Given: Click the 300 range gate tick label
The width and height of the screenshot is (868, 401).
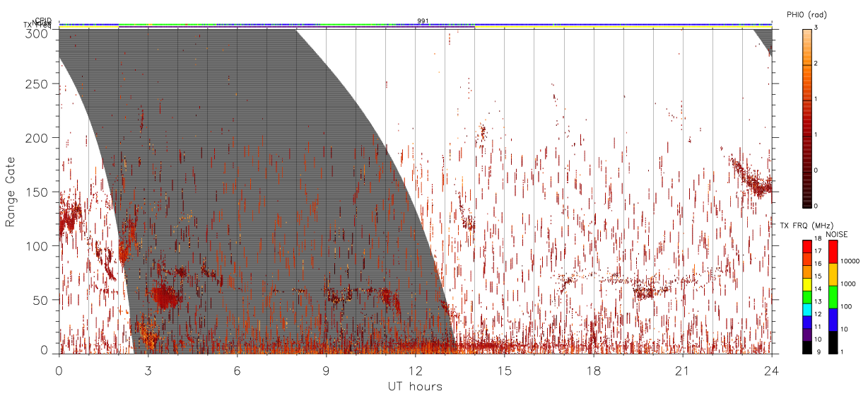Looking at the screenshot, I should [x=37, y=33].
